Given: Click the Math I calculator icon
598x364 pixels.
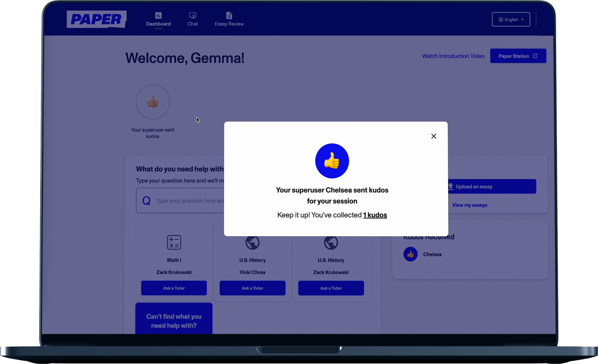Looking at the screenshot, I should click(174, 242).
